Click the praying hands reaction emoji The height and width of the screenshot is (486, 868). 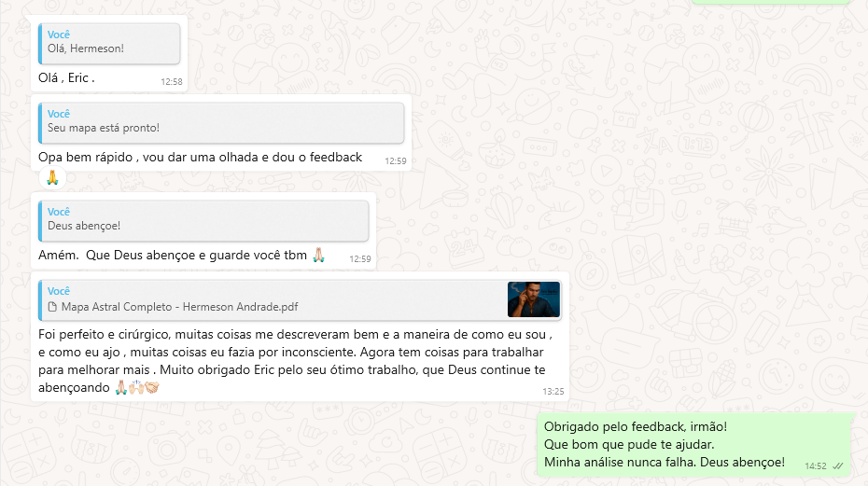tap(52, 178)
